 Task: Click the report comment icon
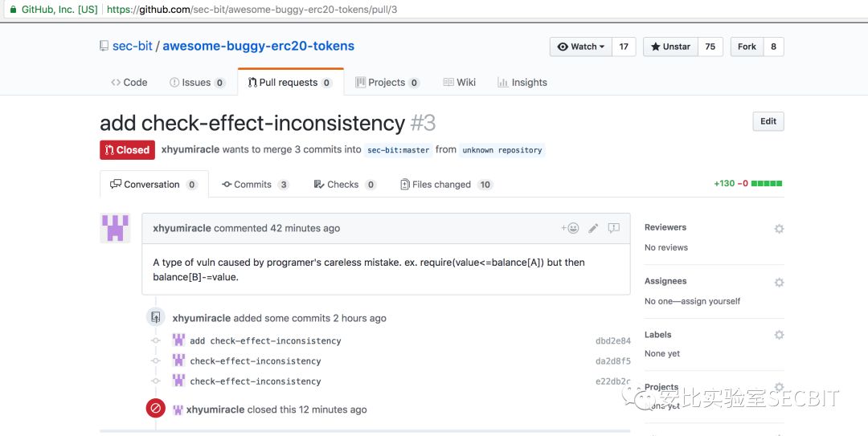[614, 228]
